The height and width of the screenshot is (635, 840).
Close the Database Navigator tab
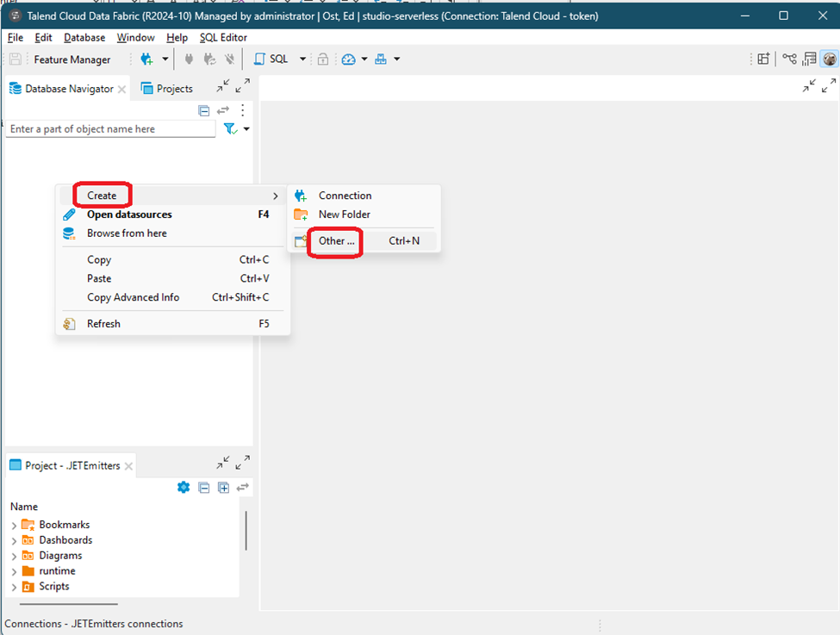coord(122,89)
